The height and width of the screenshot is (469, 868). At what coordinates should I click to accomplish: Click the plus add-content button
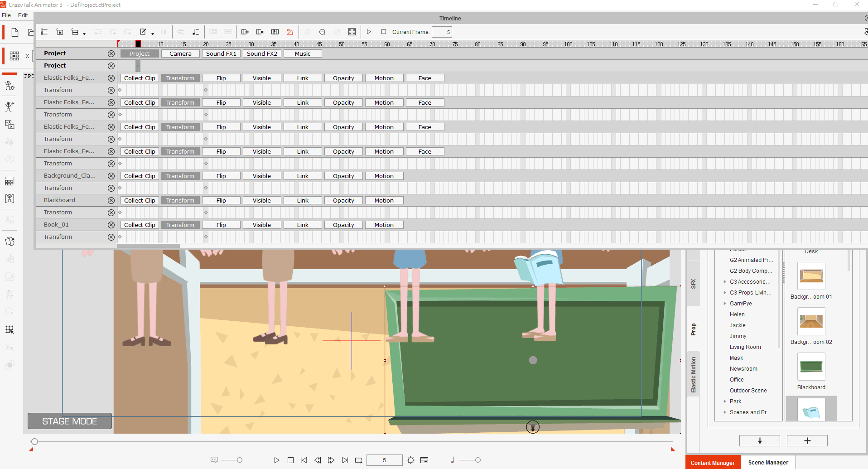click(x=807, y=440)
